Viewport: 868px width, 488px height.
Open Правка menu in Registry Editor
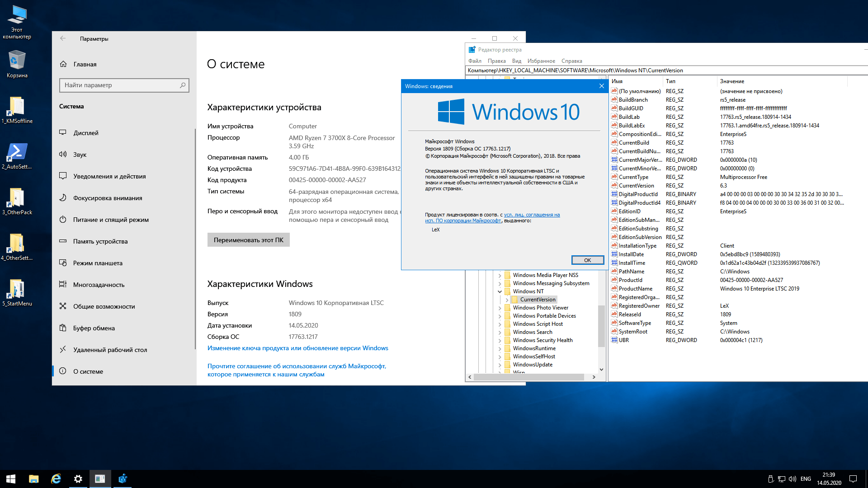coord(496,61)
